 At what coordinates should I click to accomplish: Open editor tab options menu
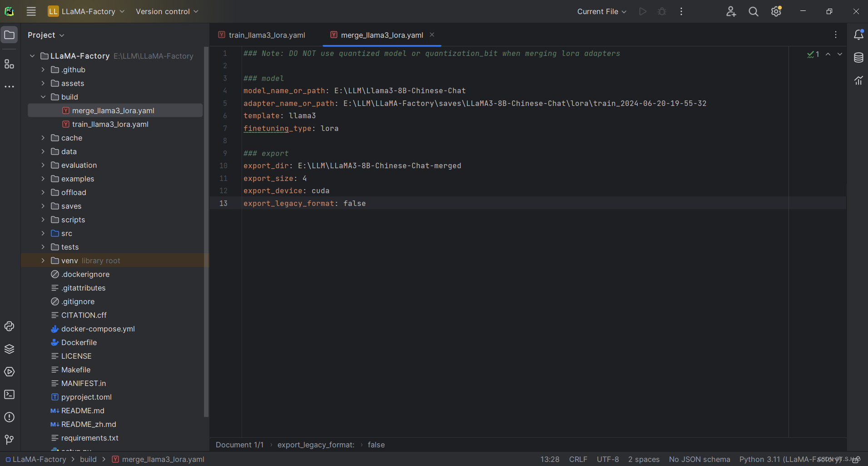point(836,35)
